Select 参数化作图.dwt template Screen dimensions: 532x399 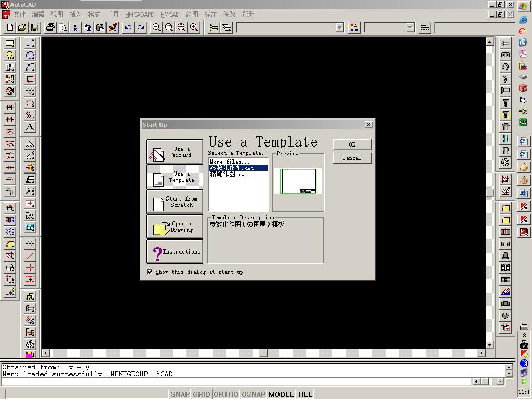pos(238,168)
